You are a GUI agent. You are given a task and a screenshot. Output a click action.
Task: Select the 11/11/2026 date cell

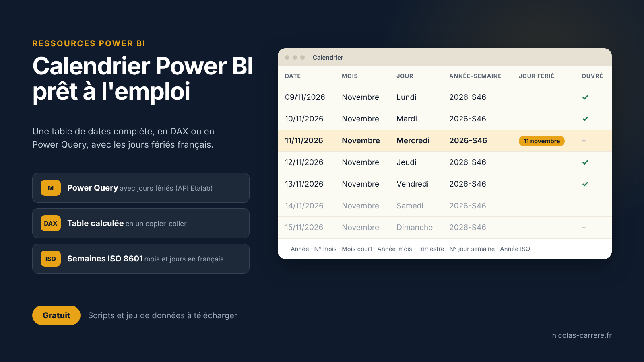(304, 141)
